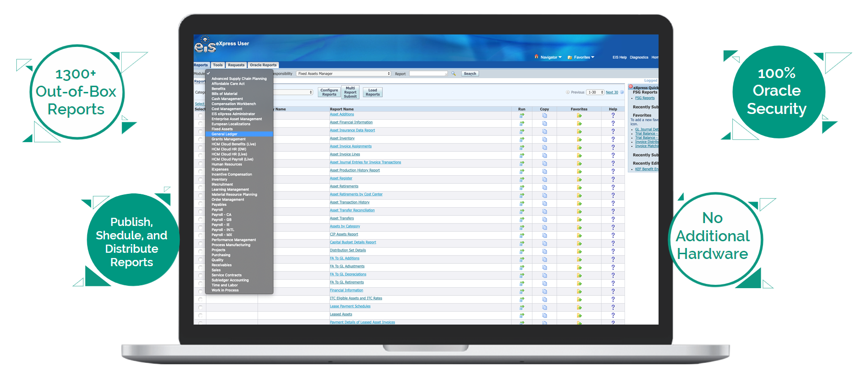This screenshot has width=868, height=371.
Task: Select Work in Process in module list
Action: click(239, 290)
